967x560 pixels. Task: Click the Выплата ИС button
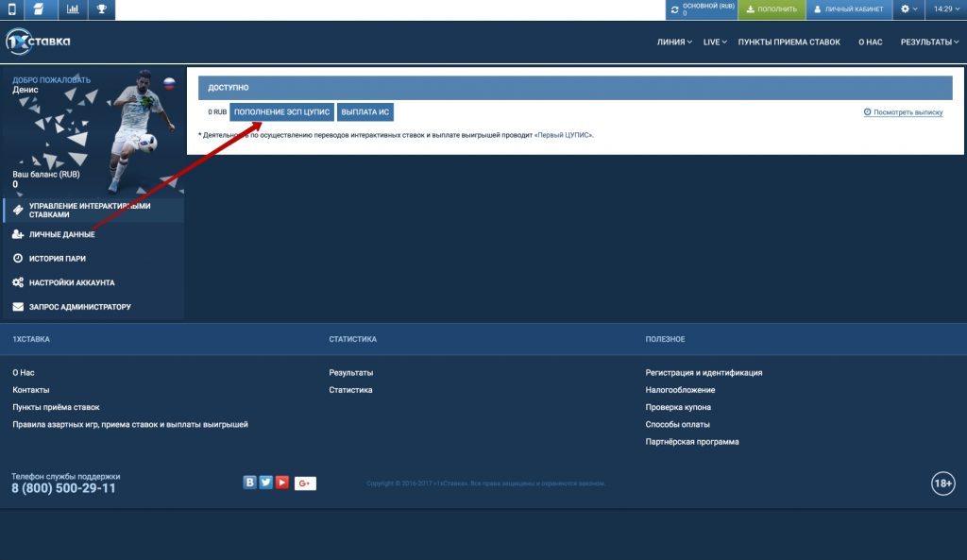point(365,111)
